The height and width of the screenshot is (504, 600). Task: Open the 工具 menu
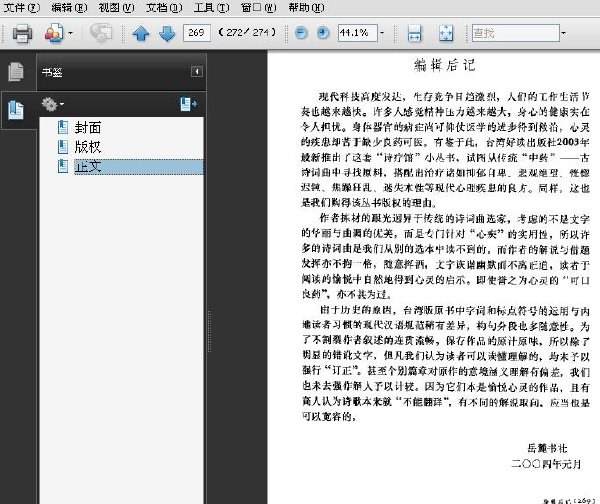coord(212,7)
